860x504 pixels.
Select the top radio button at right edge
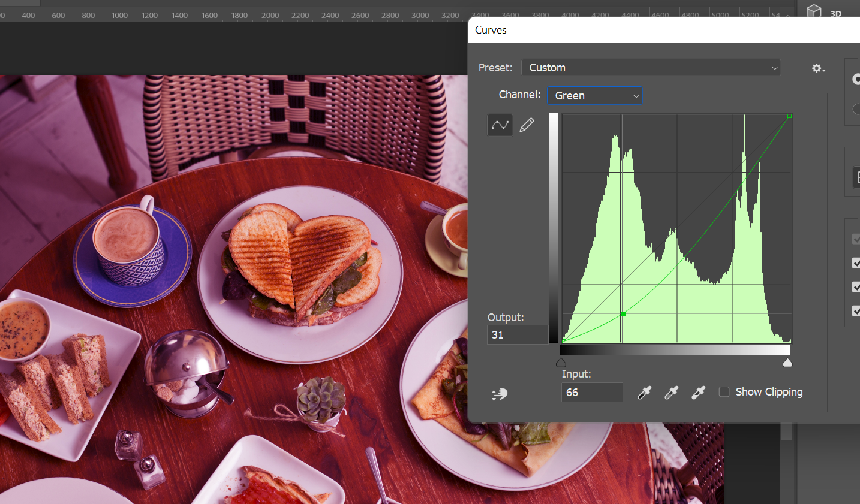856,79
